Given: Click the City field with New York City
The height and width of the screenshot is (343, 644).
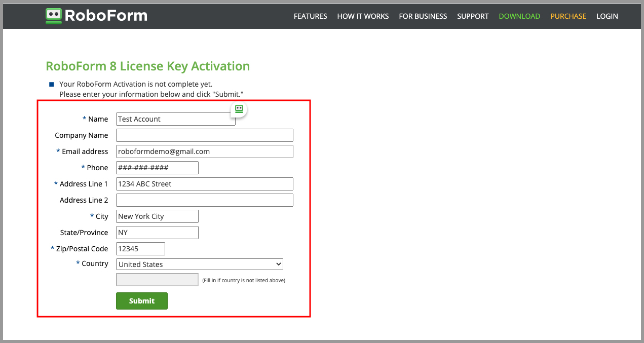Looking at the screenshot, I should coord(157,216).
